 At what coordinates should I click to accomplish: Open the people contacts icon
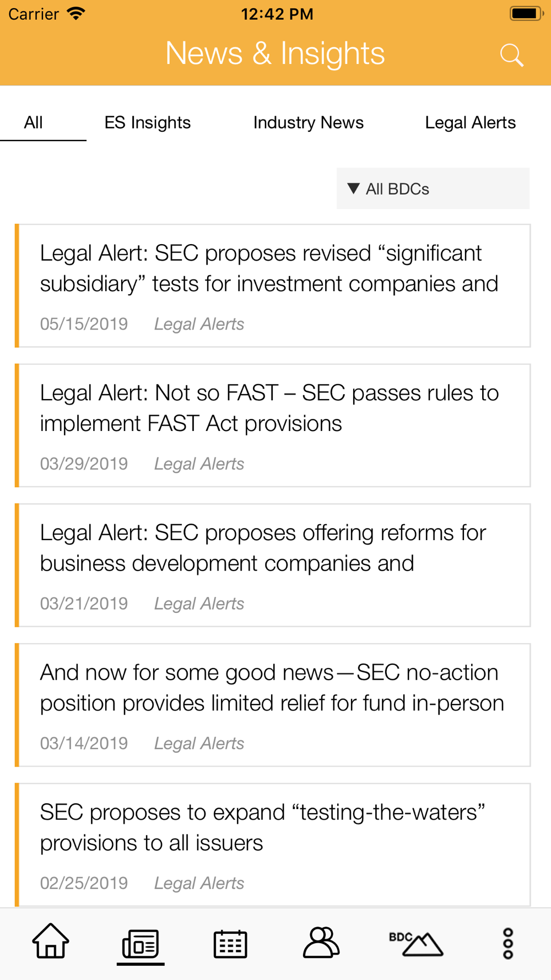click(321, 943)
